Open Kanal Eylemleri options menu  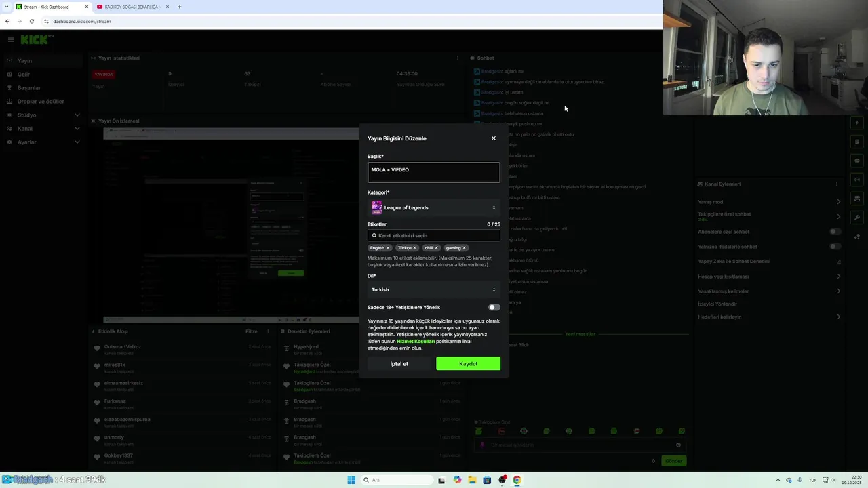pos(837,184)
